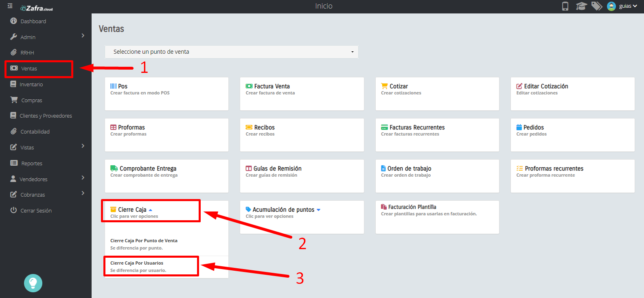644x298 pixels.
Task: Open the Proformas recurrentes card
Action: pos(572,176)
